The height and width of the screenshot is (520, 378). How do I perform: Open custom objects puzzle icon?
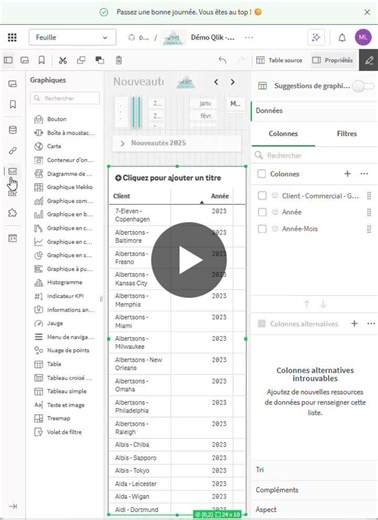(13, 213)
